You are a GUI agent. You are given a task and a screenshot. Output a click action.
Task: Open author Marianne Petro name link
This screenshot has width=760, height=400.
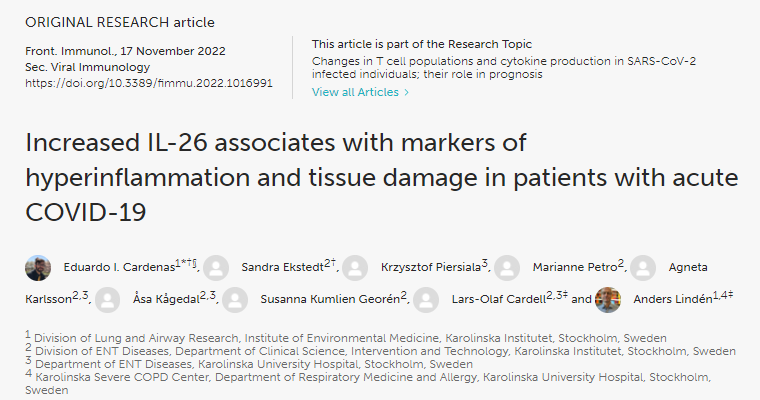[x=572, y=268]
